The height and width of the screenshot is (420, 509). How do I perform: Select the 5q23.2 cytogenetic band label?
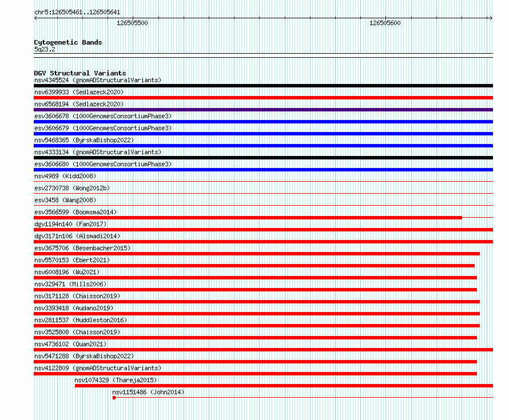coord(45,49)
